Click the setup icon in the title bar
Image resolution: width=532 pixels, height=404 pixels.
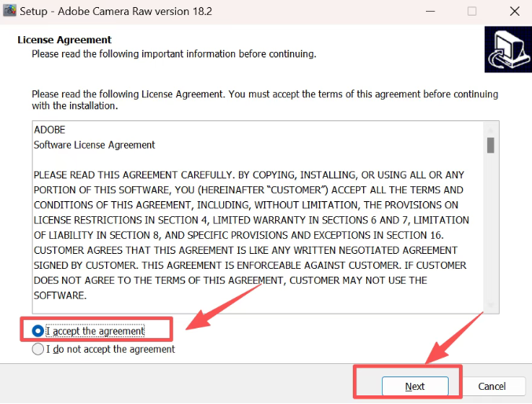coord(9,12)
